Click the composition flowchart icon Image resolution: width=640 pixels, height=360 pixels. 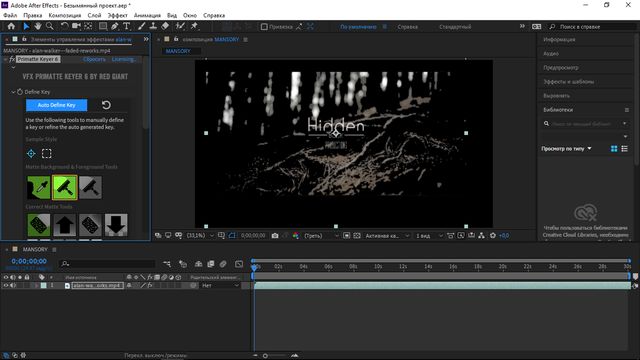(x=482, y=236)
